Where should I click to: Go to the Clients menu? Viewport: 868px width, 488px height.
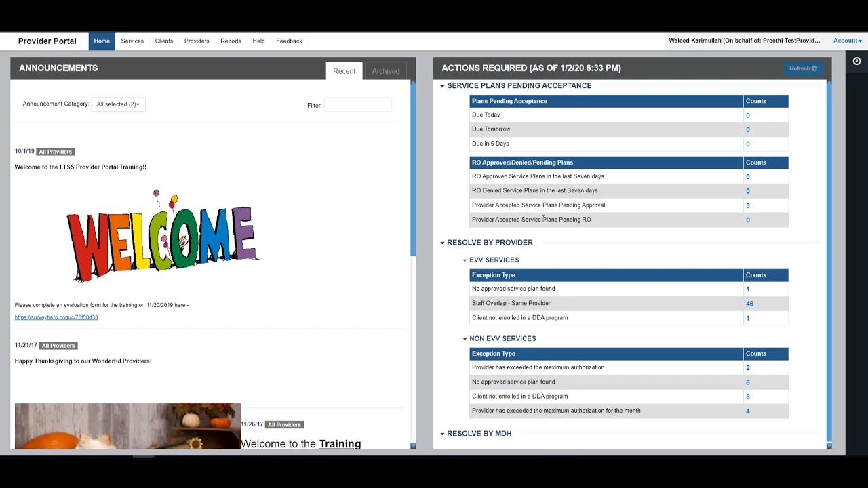point(164,41)
